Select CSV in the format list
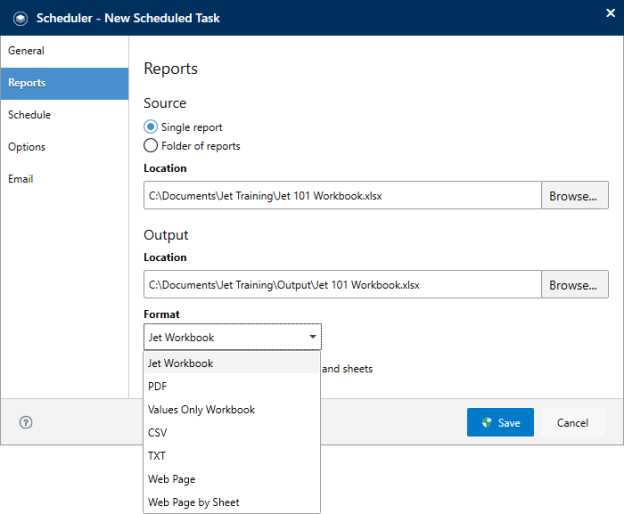This screenshot has height=514, width=624. tap(232, 432)
